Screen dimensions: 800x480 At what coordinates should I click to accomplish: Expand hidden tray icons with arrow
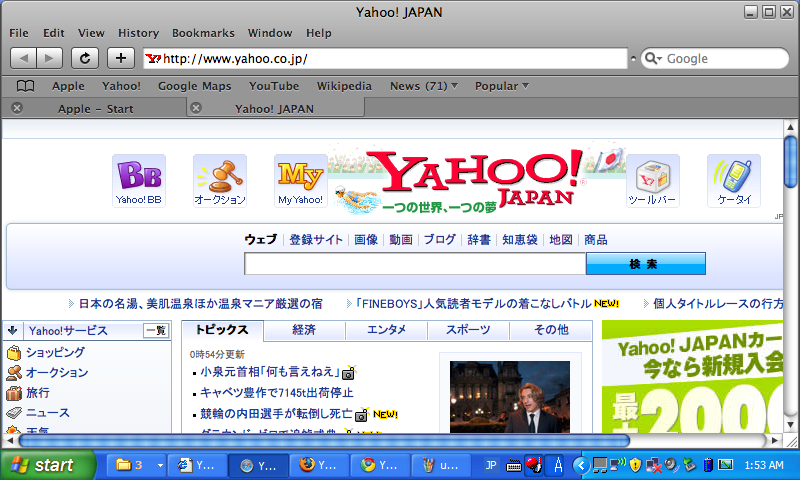(580, 465)
